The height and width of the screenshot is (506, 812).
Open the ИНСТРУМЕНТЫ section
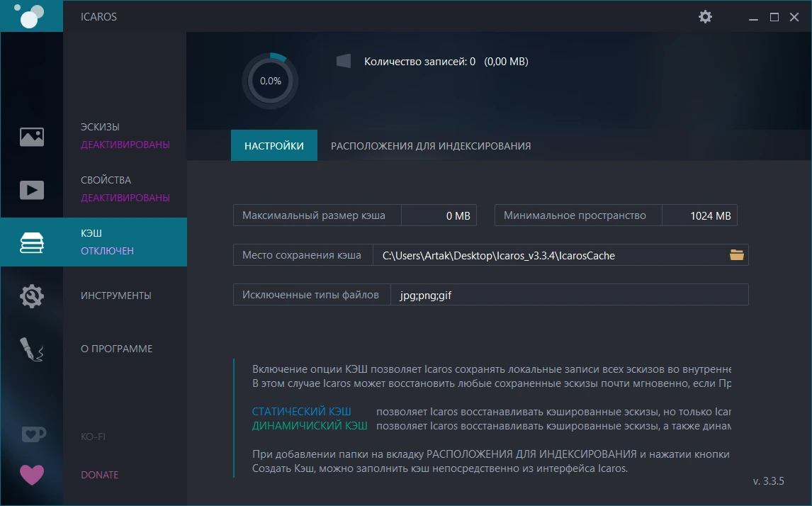tap(116, 296)
